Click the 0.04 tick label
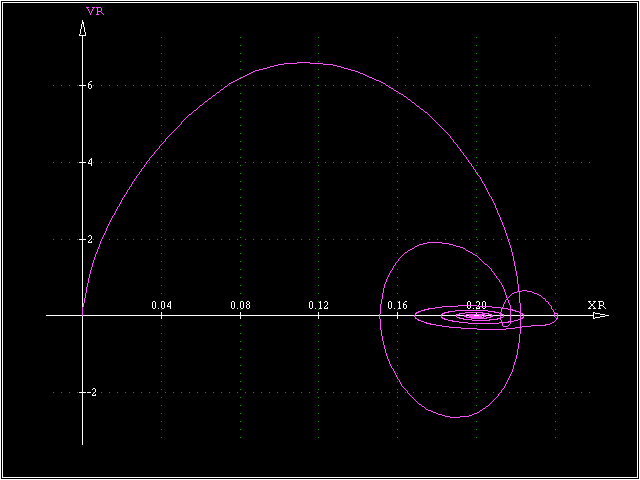 pyautogui.click(x=162, y=305)
